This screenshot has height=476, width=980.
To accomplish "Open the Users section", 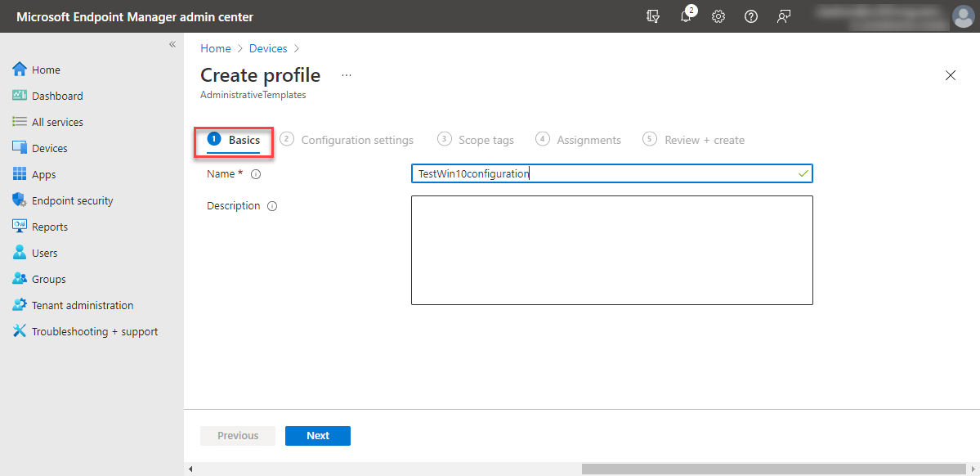I will coord(46,252).
